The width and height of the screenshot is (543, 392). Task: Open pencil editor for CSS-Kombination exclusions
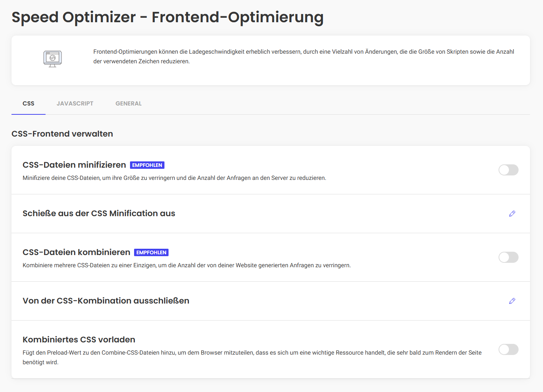pos(512,301)
